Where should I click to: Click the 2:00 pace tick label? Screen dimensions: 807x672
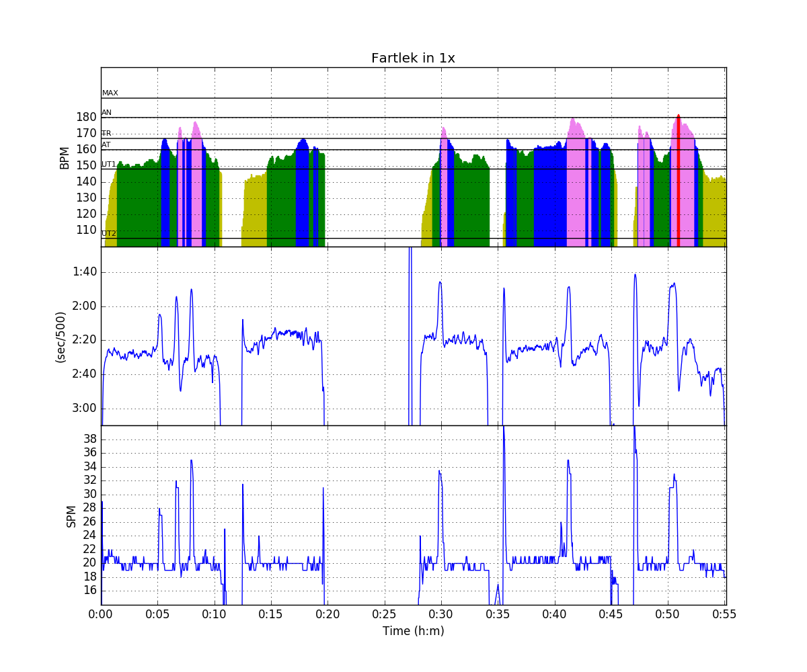pyautogui.click(x=85, y=306)
